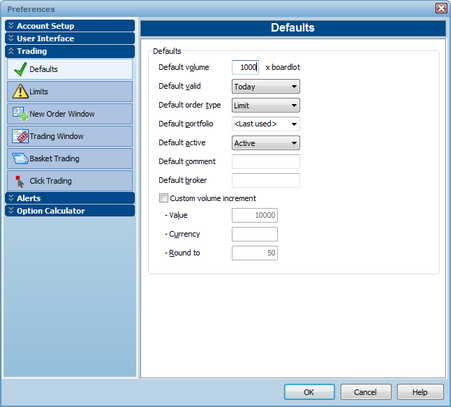Click the Click Trading cursor icon
The image size is (451, 407).
19,181
